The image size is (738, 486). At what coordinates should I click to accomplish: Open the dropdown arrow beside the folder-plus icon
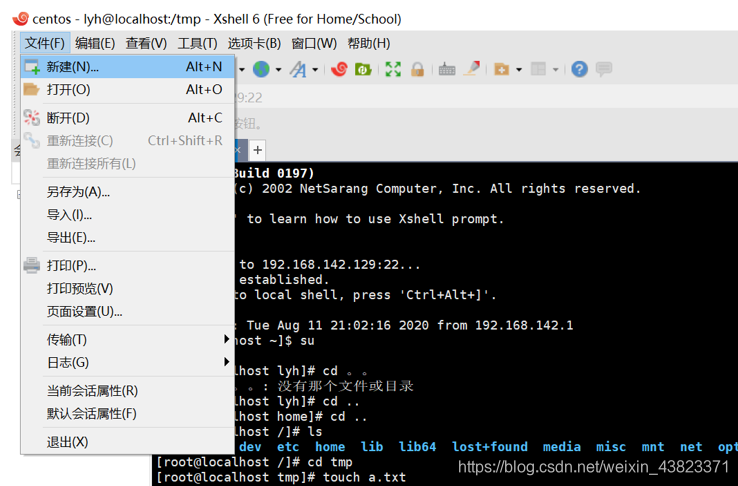click(x=519, y=70)
